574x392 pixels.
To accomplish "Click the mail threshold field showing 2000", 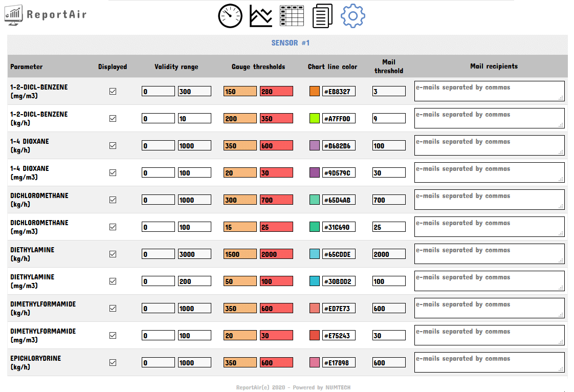I will click(x=389, y=254).
